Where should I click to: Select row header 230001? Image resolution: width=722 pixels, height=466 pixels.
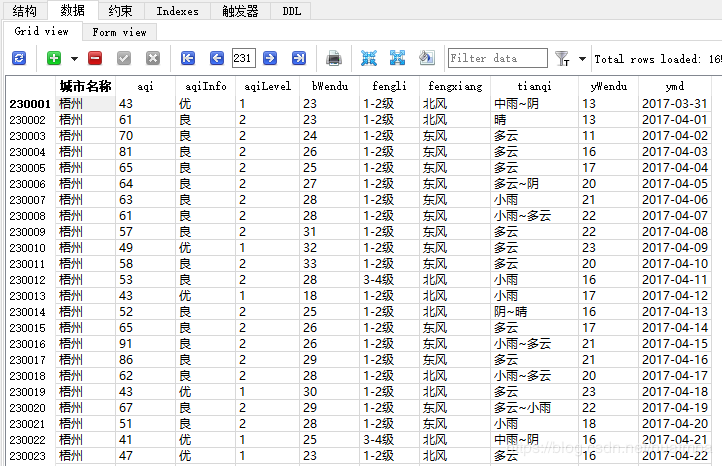[x=30, y=104]
